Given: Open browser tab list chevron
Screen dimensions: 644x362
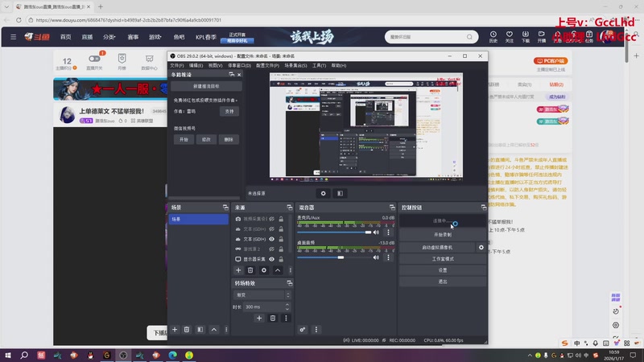Looking at the screenshot, I should coord(6,6).
